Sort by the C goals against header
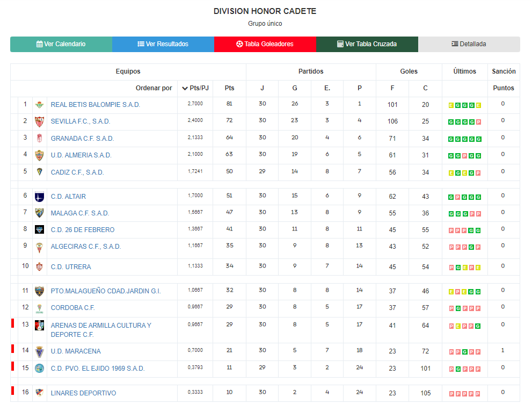The height and width of the screenshot is (404, 532). pos(425,88)
